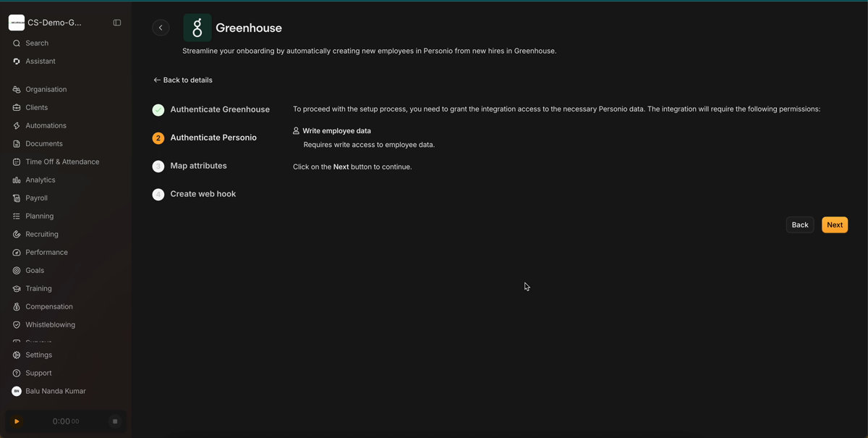This screenshot has height=438, width=868.
Task: Click the Analytics bar chart icon
Action: 17,180
